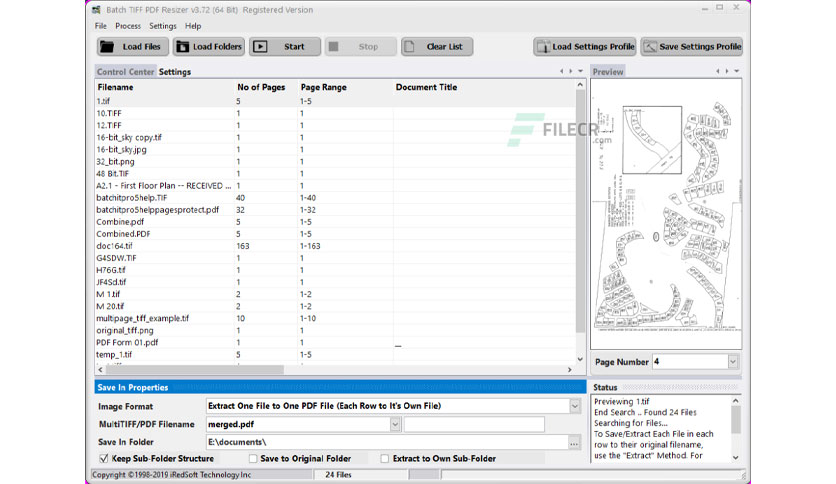Click the Clear List button
The height and width of the screenshot is (484, 836).
(437, 47)
